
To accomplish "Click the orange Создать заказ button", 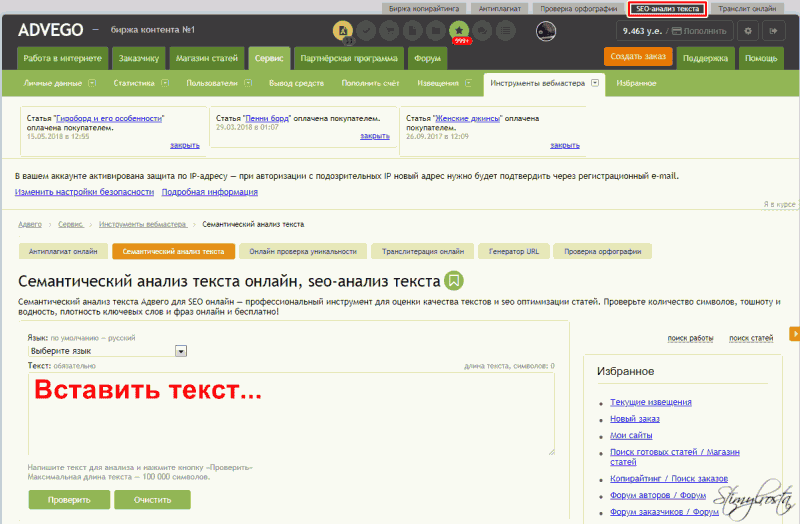I will [x=638, y=57].
